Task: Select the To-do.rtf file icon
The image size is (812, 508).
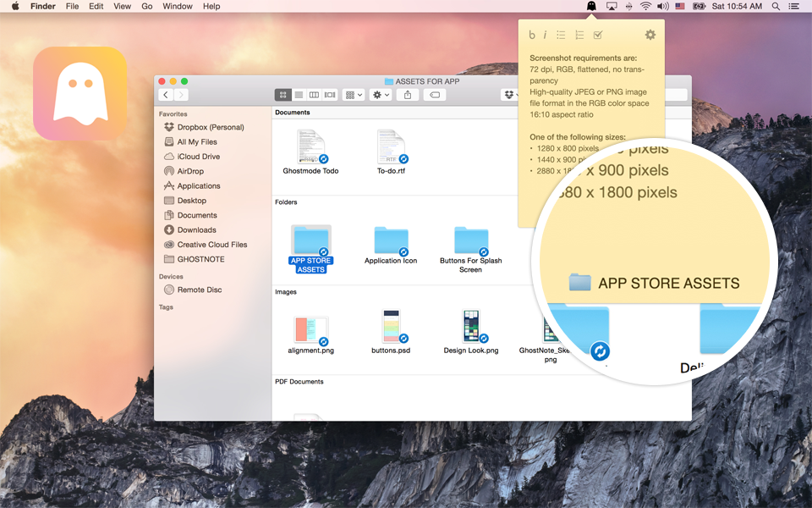Action: pos(391,146)
